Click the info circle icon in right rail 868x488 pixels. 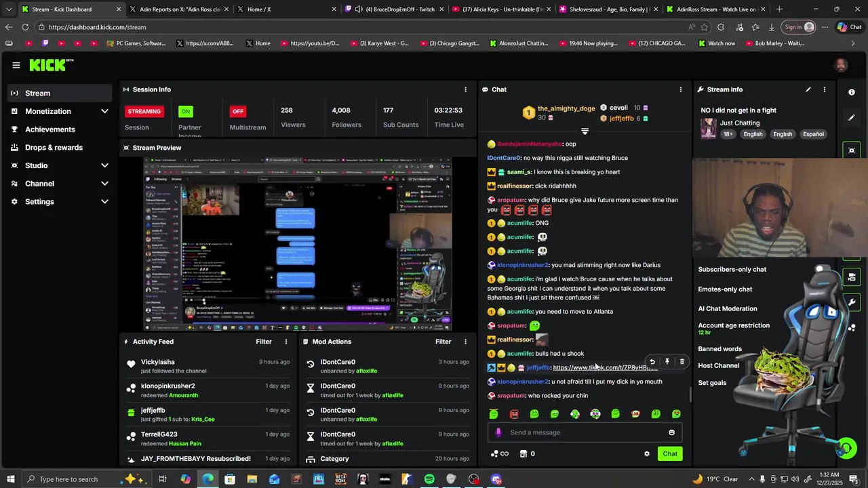pyautogui.click(x=852, y=92)
